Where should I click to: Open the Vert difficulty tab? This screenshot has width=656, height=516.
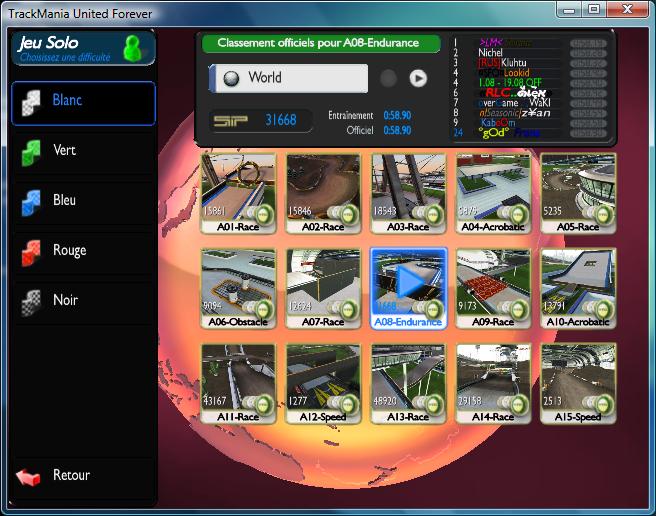pos(84,151)
